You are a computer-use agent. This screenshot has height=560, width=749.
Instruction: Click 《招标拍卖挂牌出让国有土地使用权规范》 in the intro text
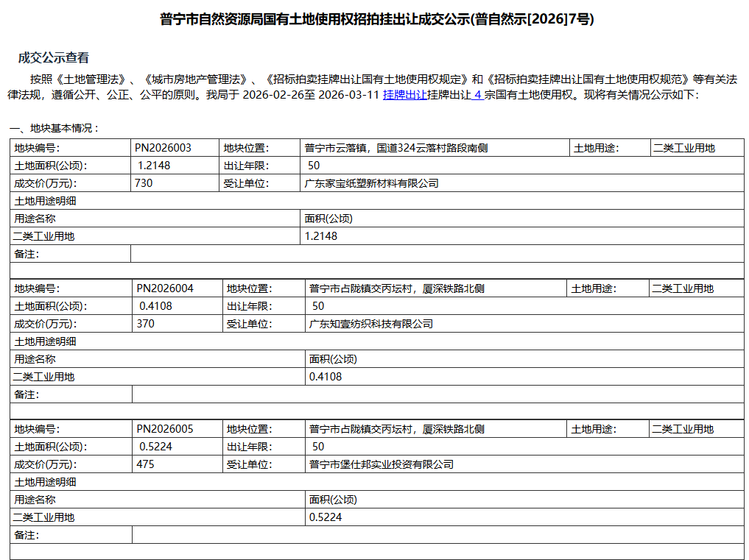tap(588, 79)
